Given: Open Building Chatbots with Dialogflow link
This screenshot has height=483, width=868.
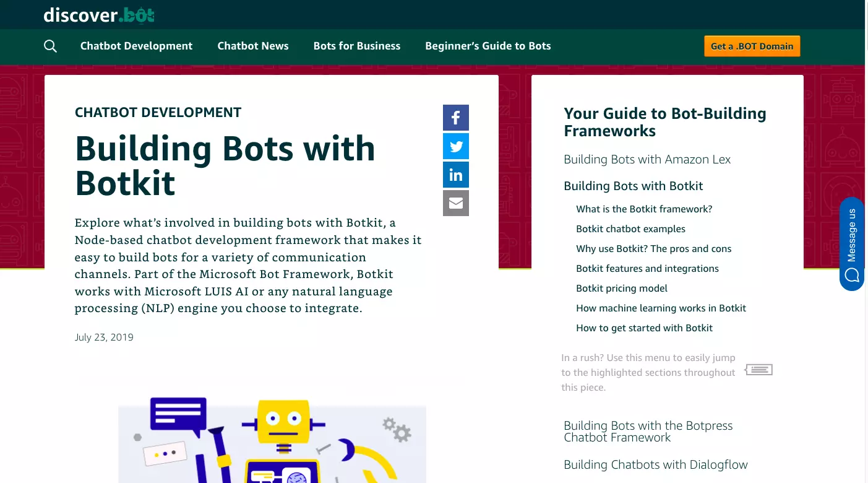Looking at the screenshot, I should [x=656, y=464].
